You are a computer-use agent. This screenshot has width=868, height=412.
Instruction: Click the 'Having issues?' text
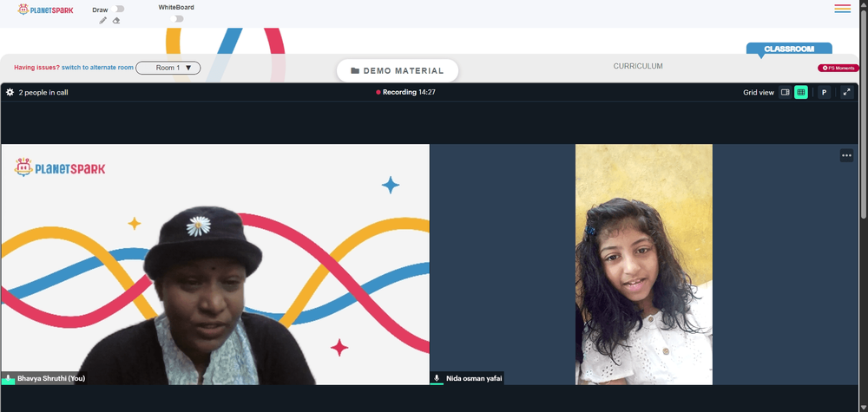36,68
